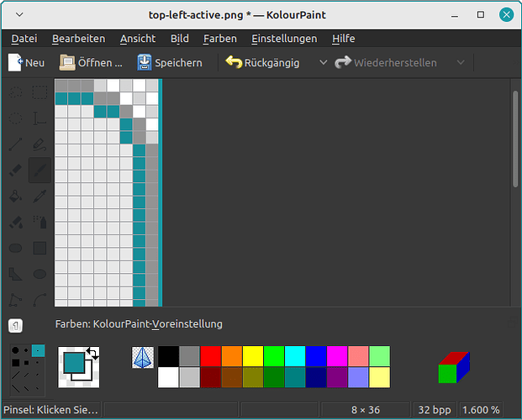The image size is (522, 420).
Task: Select the rectangular selection tool
Action: tap(40, 92)
